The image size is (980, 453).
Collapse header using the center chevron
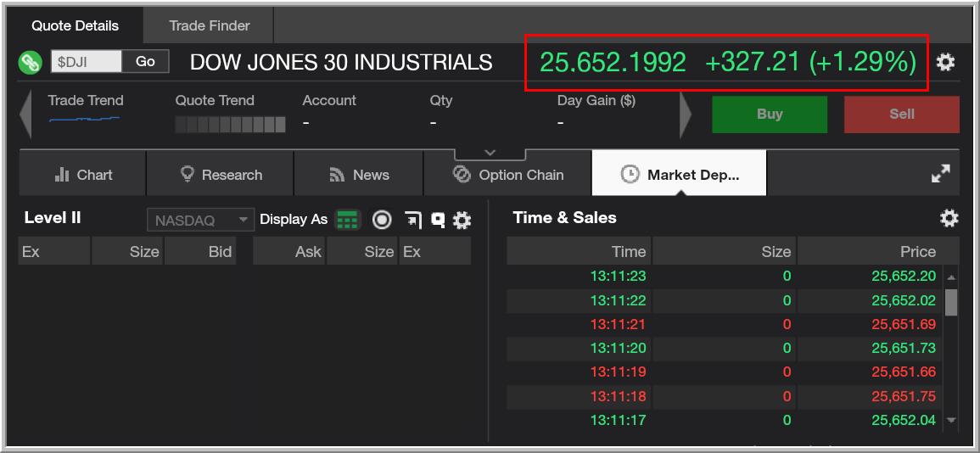click(x=490, y=153)
